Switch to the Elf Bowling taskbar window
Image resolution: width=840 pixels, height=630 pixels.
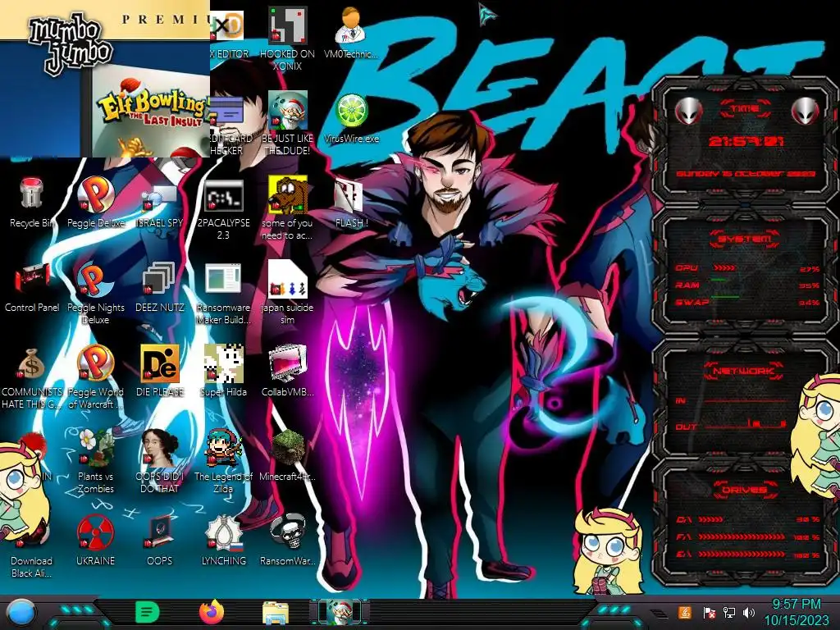(x=340, y=612)
